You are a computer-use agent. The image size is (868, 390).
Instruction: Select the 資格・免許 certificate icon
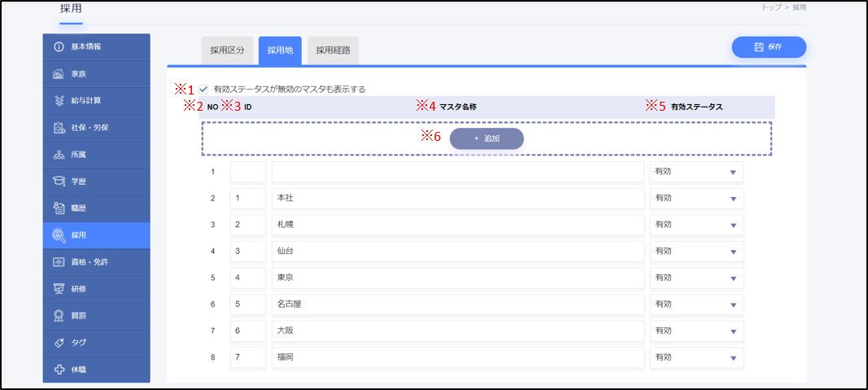tap(59, 262)
